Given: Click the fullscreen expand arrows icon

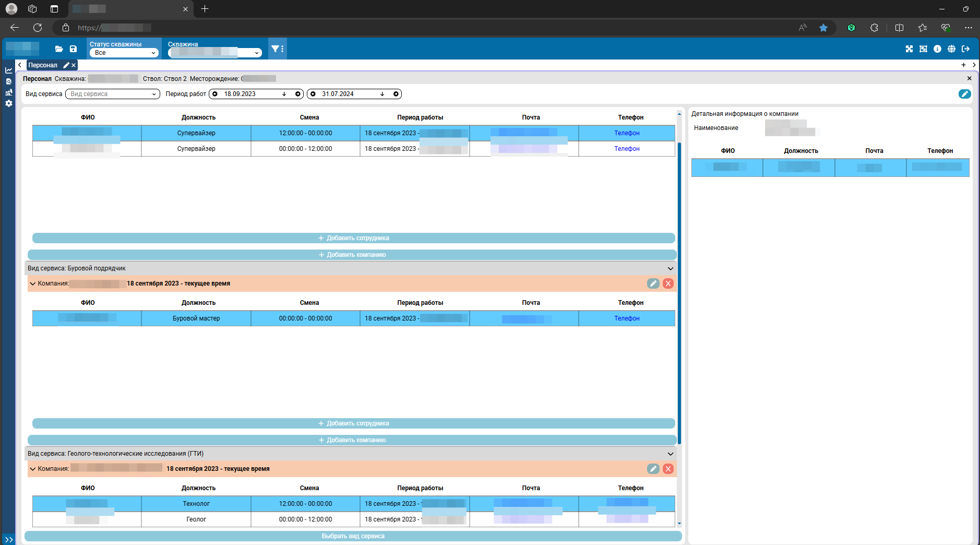Looking at the screenshot, I should 909,49.
